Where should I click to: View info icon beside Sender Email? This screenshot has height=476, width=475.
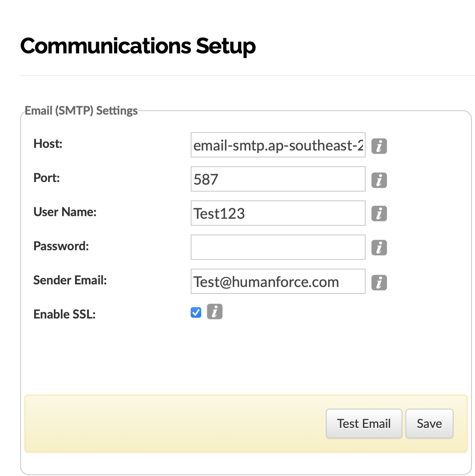[x=379, y=283]
